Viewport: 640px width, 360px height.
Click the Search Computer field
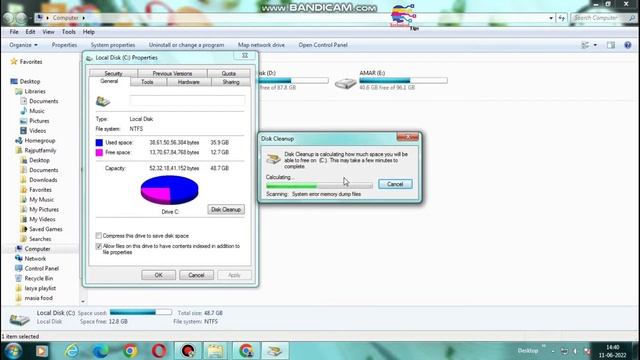pyautogui.click(x=601, y=18)
